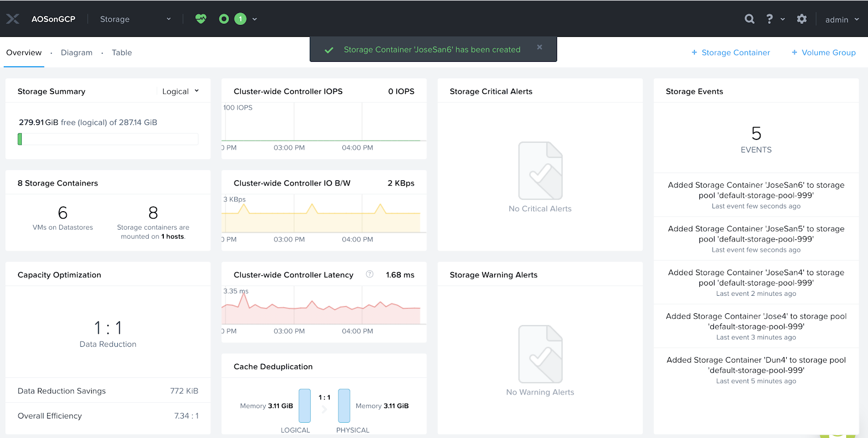Screen dimensions: 868x438
Task: Click the latency help info icon
Action: pos(369,274)
